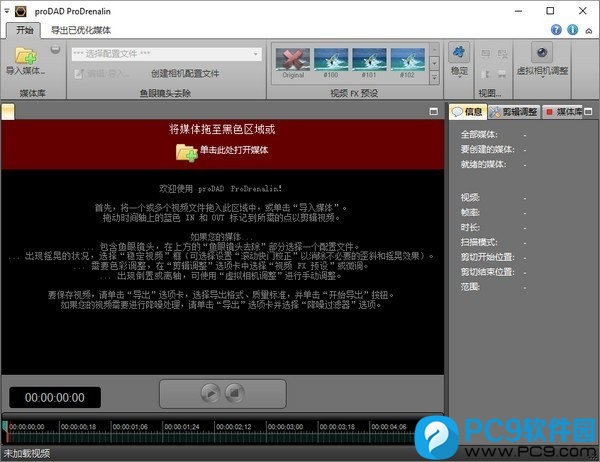
Task: Click 单击此处打开媒体 folder icon
Action: (186, 152)
